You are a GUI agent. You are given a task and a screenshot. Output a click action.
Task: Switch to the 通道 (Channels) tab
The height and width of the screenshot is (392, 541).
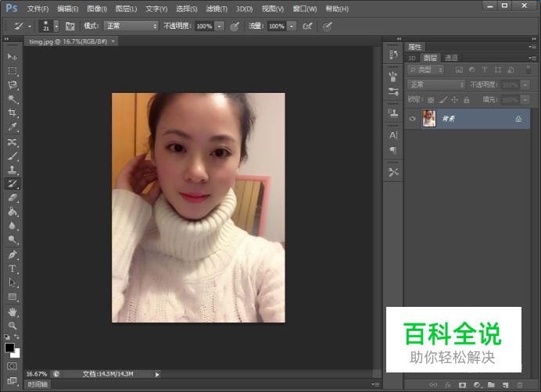click(451, 58)
